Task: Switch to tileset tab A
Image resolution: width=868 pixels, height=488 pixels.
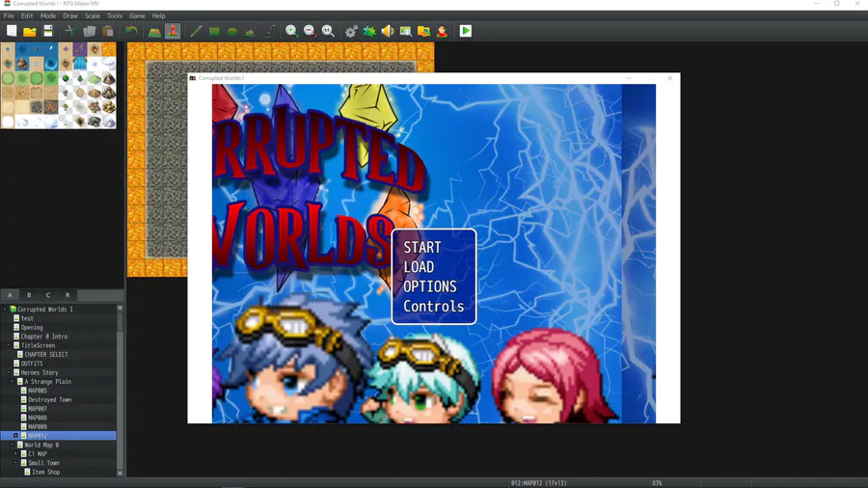Action: [x=10, y=295]
